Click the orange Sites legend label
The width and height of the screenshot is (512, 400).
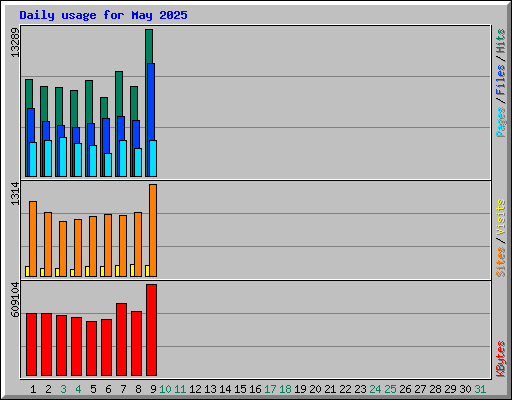501,262
